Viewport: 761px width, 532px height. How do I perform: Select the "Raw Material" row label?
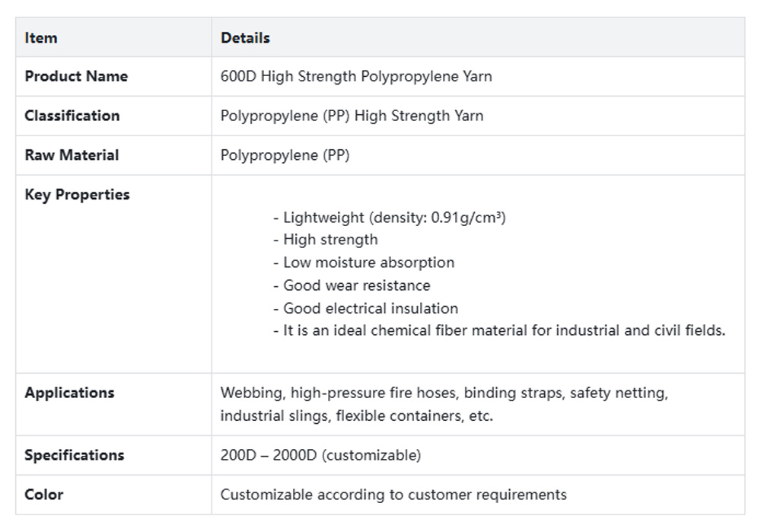click(72, 155)
